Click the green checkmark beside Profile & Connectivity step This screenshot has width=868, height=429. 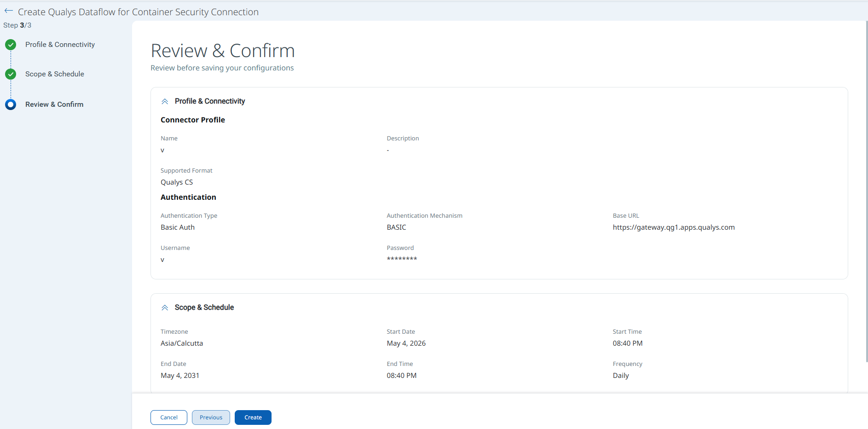click(11, 45)
